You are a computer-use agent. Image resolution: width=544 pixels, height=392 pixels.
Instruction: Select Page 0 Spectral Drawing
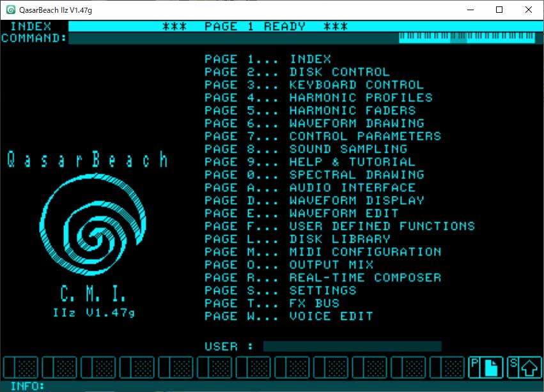pos(314,175)
